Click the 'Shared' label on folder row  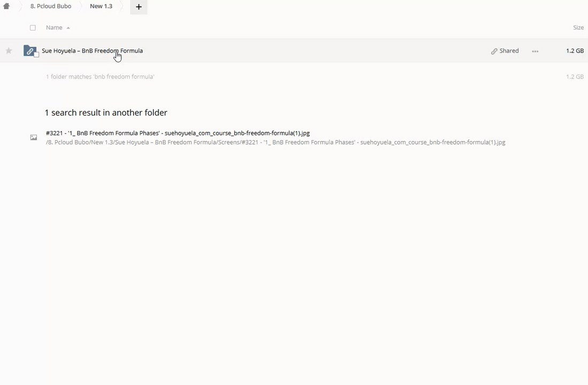point(509,51)
